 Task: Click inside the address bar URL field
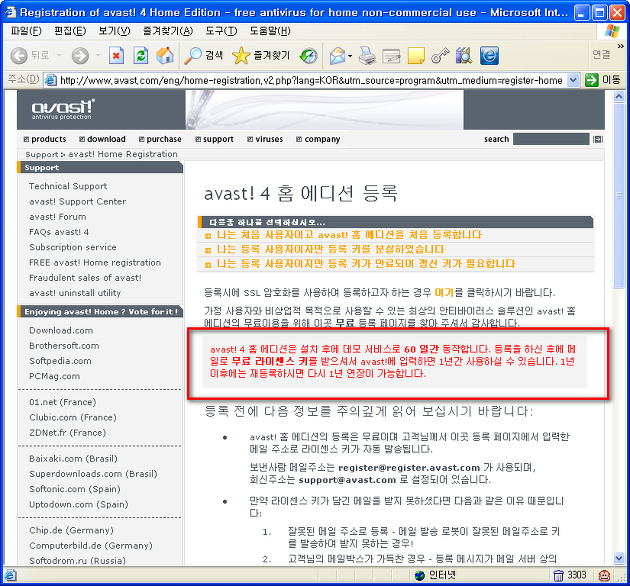311,80
